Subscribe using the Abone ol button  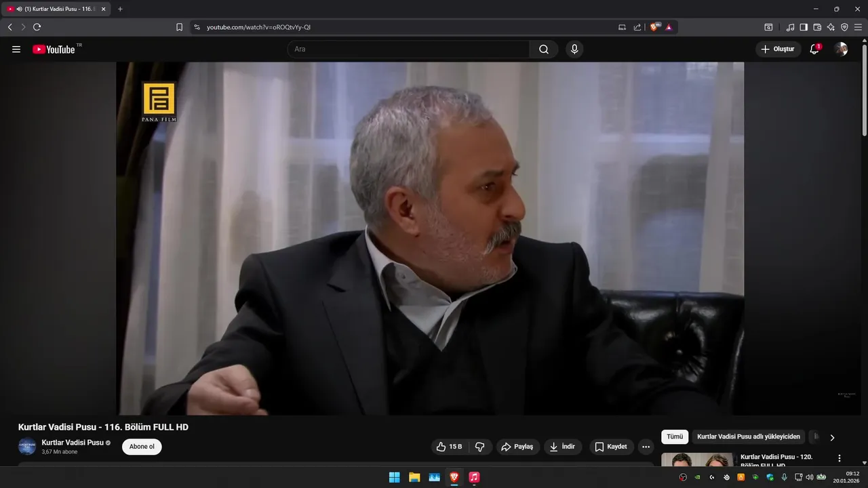142,447
